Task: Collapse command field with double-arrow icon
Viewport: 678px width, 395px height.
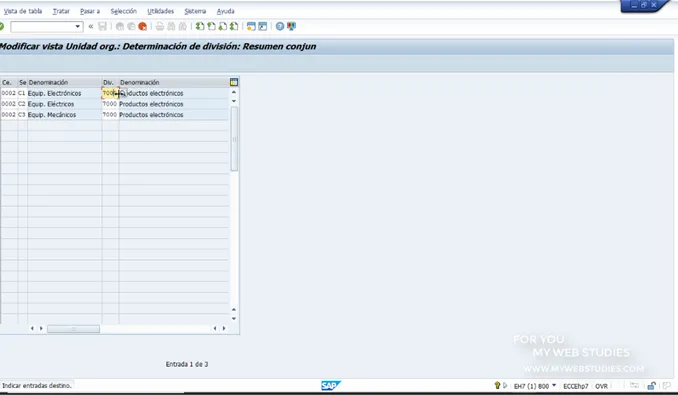Action: [x=91, y=27]
